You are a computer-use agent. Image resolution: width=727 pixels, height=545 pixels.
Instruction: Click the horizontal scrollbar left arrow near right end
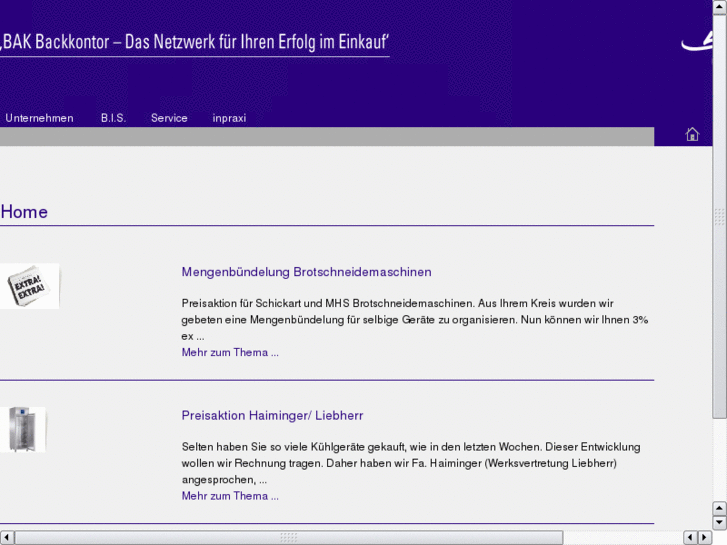tap(690, 538)
